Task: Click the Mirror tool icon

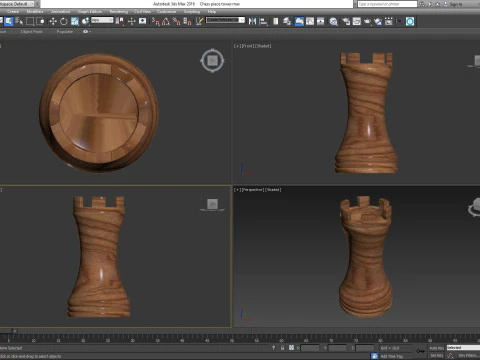Action: point(253,21)
